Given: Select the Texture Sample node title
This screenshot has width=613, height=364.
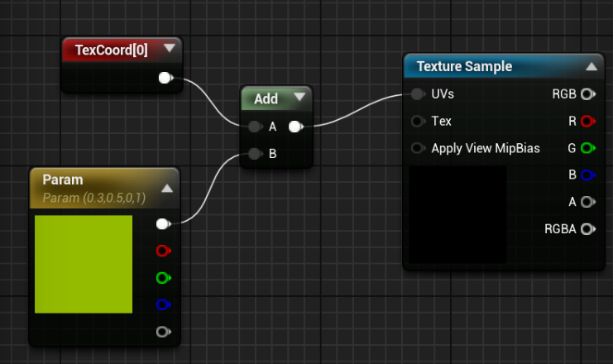Looking at the screenshot, I should (464, 66).
